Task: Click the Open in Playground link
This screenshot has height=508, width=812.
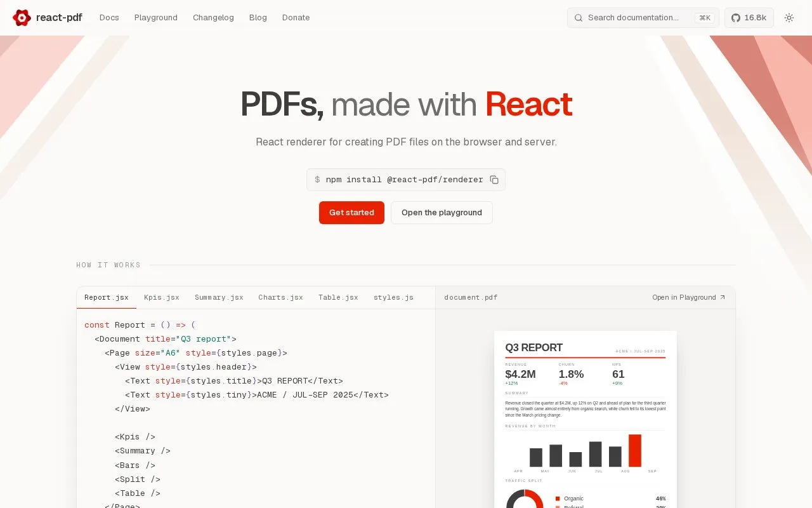Action: [x=689, y=297]
